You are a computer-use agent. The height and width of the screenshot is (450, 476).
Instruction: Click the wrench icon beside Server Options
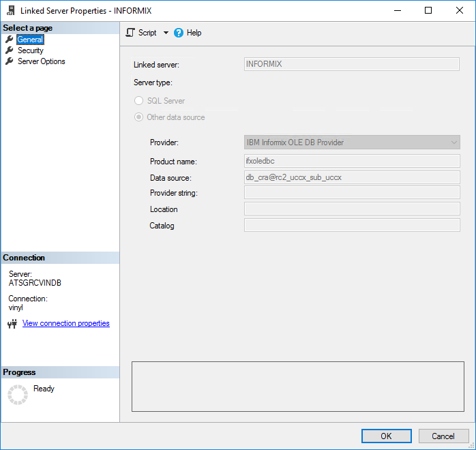(x=10, y=61)
